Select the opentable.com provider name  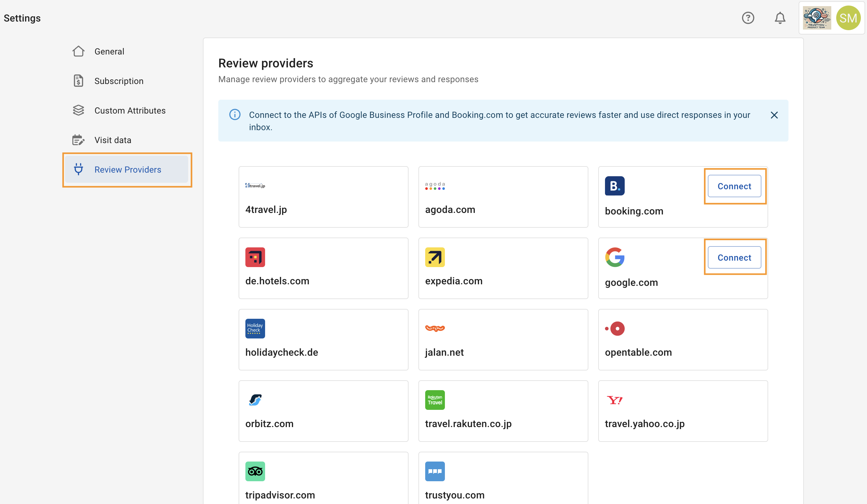pos(638,352)
